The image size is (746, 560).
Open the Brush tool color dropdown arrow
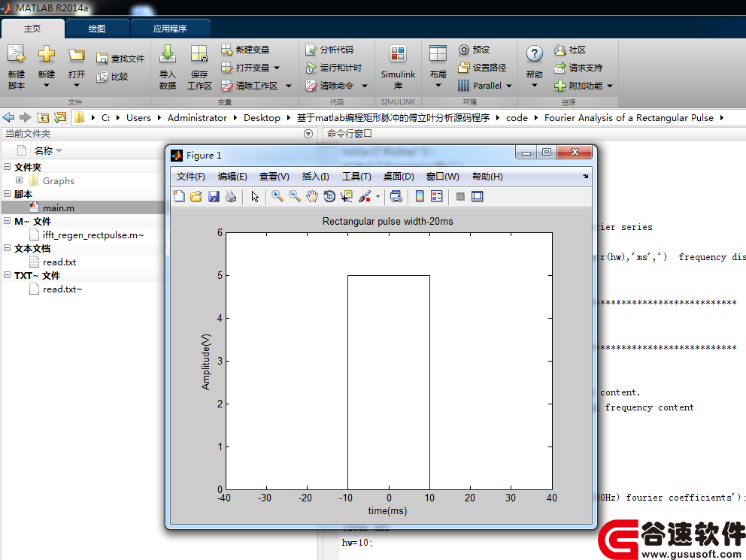(x=378, y=196)
